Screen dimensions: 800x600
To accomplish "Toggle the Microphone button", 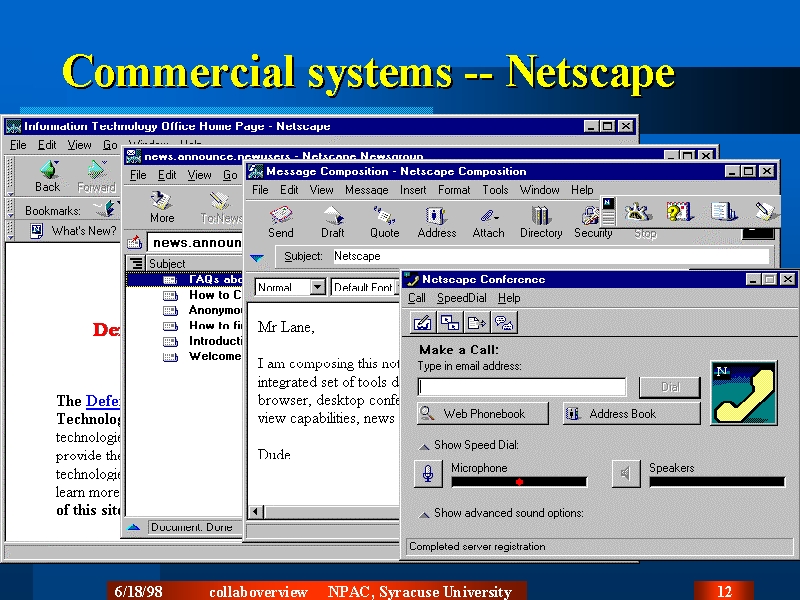I will click(428, 473).
